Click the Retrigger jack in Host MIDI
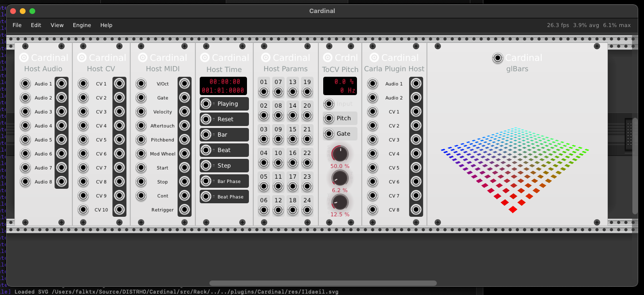This screenshot has width=644, height=295. point(184,210)
